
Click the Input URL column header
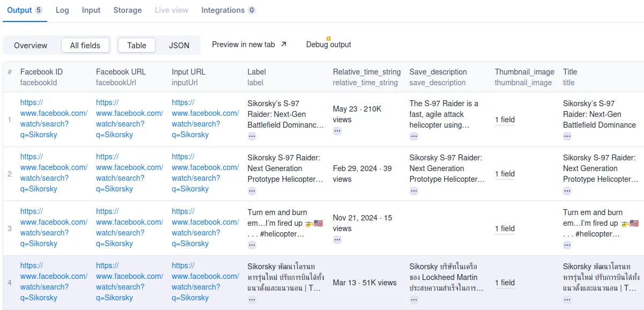188,77
